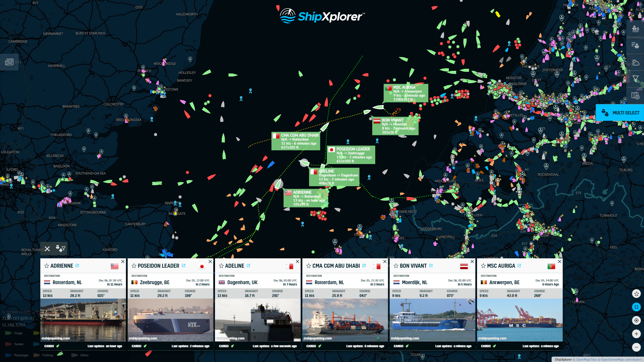Click the blue fit-to-selection button

(x=636, y=307)
